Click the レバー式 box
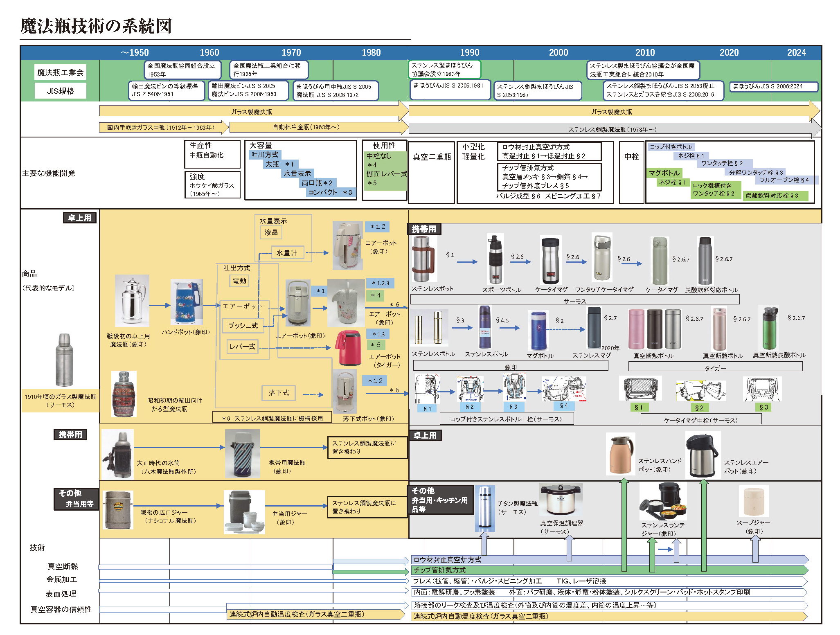Image resolution: width=840 pixels, height=635 pixels. tap(242, 347)
